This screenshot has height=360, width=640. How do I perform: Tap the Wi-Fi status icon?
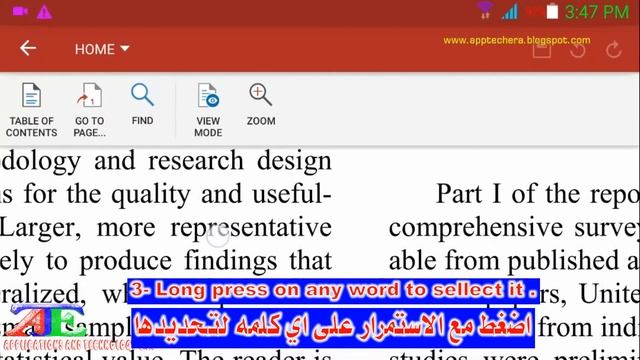click(484, 11)
